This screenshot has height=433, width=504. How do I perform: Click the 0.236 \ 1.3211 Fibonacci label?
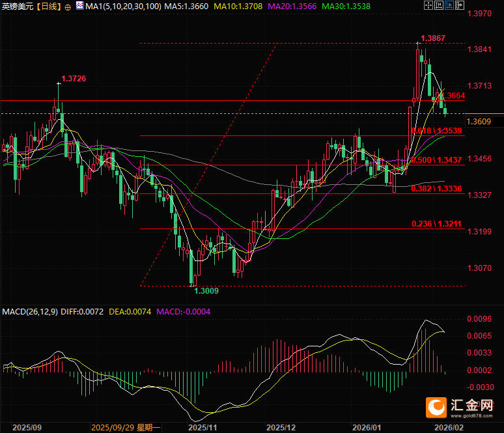(x=436, y=224)
